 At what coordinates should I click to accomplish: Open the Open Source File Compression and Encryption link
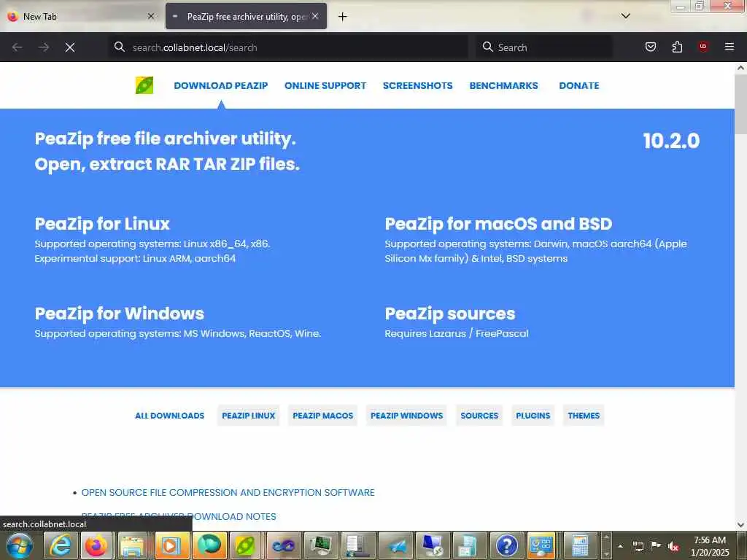point(228,492)
